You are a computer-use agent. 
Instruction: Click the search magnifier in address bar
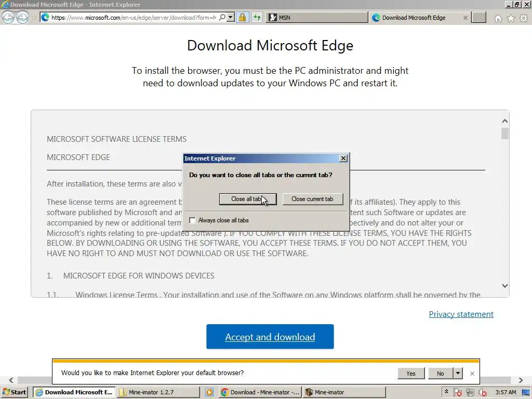click(x=222, y=17)
